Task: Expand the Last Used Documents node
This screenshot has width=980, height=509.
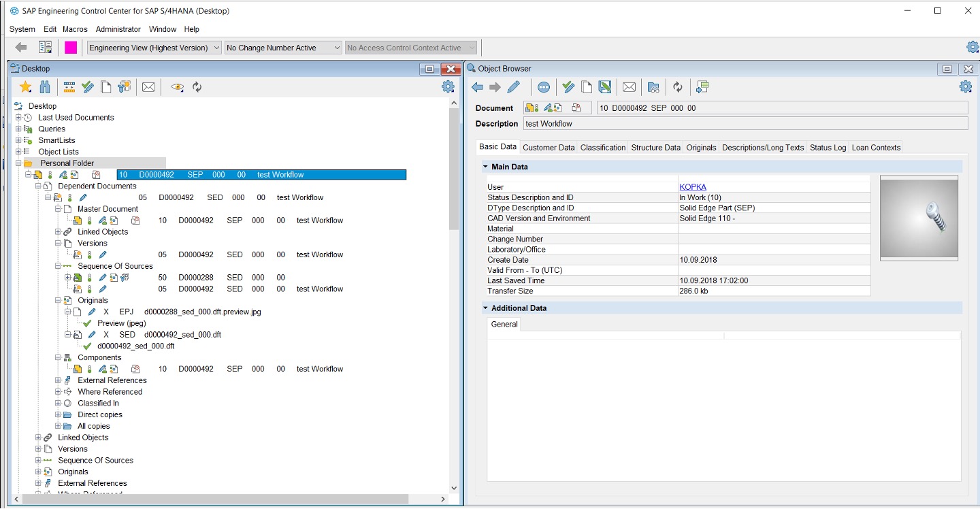Action: coord(18,117)
